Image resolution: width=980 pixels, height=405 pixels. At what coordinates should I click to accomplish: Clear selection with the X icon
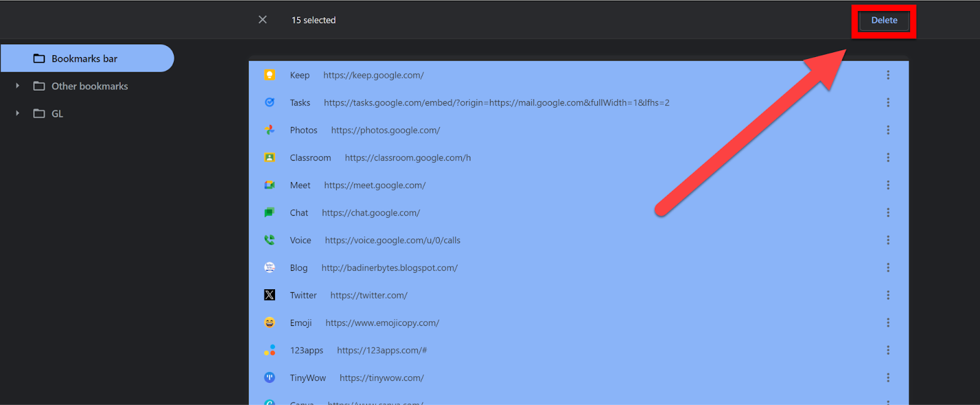(263, 20)
